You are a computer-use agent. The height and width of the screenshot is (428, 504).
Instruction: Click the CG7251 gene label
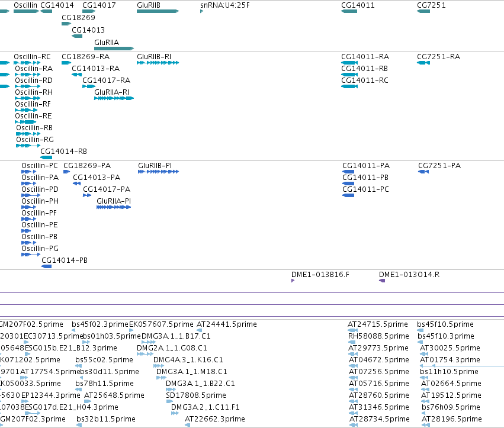[x=431, y=5]
